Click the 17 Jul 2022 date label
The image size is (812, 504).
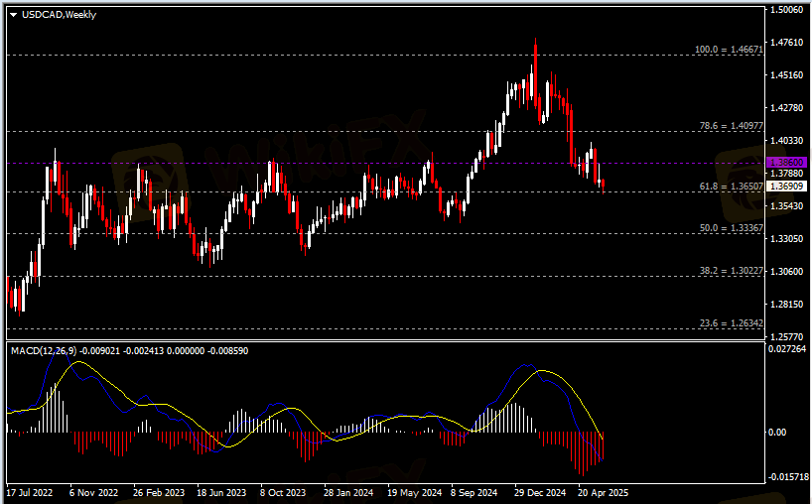pos(29,493)
